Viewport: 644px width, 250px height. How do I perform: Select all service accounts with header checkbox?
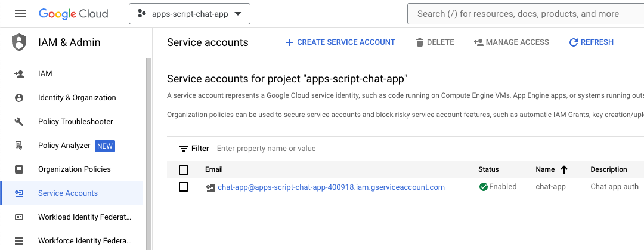(x=184, y=169)
